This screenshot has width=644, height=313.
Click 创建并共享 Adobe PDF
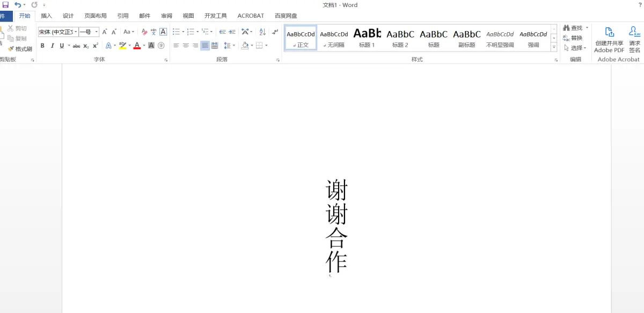[609, 38]
